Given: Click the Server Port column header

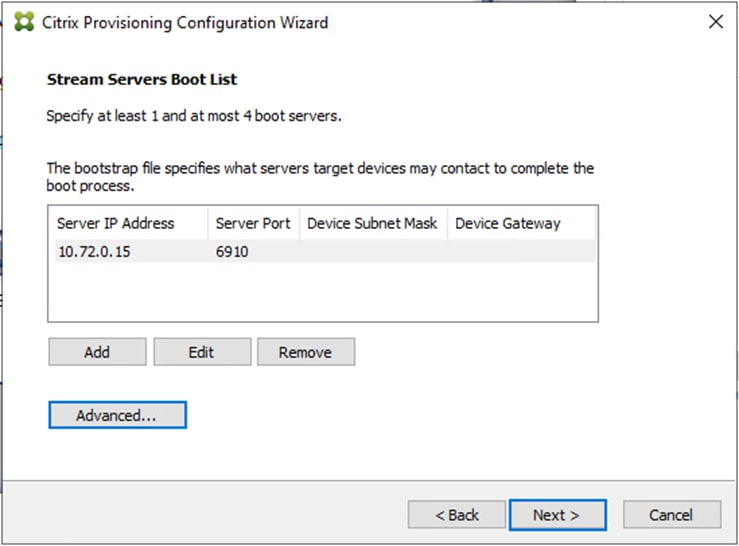Looking at the screenshot, I should pos(254,223).
